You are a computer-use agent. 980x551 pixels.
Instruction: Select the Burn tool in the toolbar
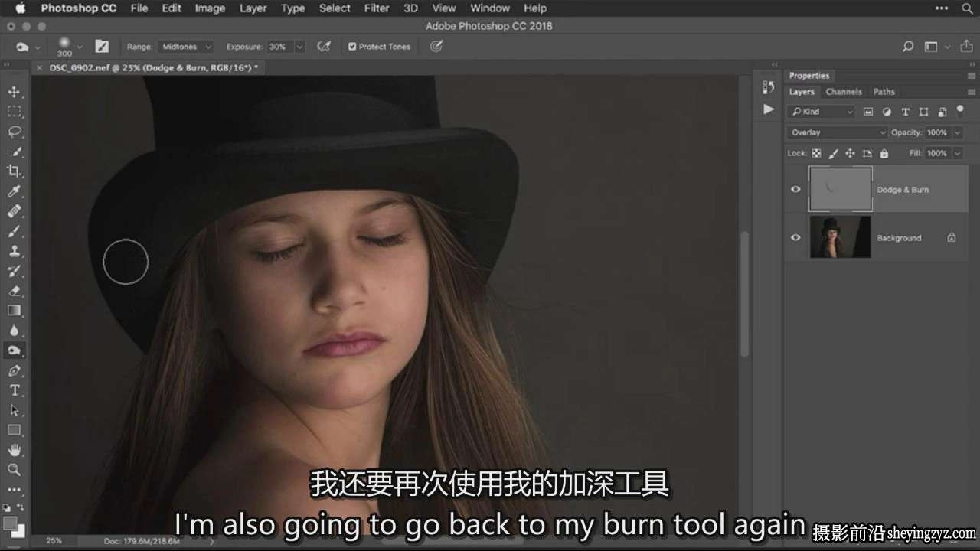14,350
